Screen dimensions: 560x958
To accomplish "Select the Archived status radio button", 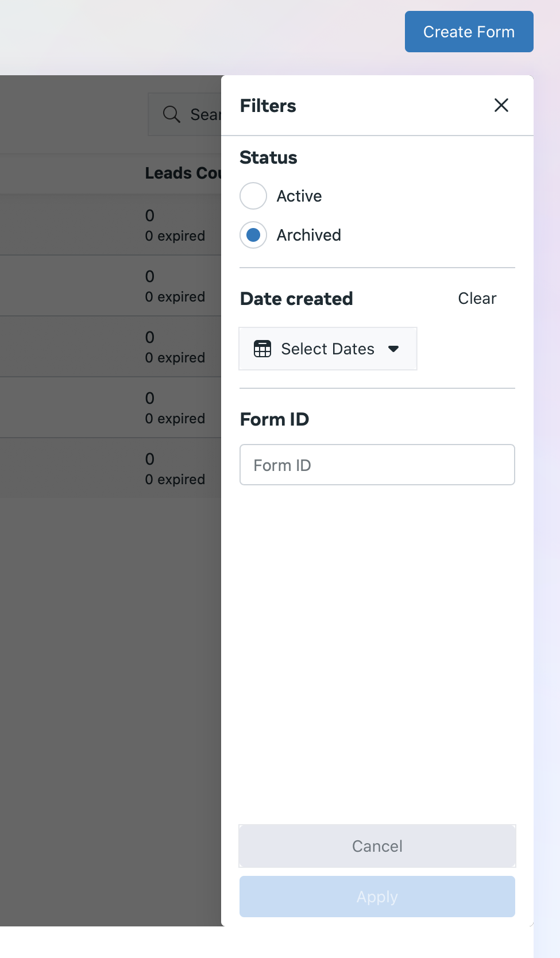I will 253,235.
